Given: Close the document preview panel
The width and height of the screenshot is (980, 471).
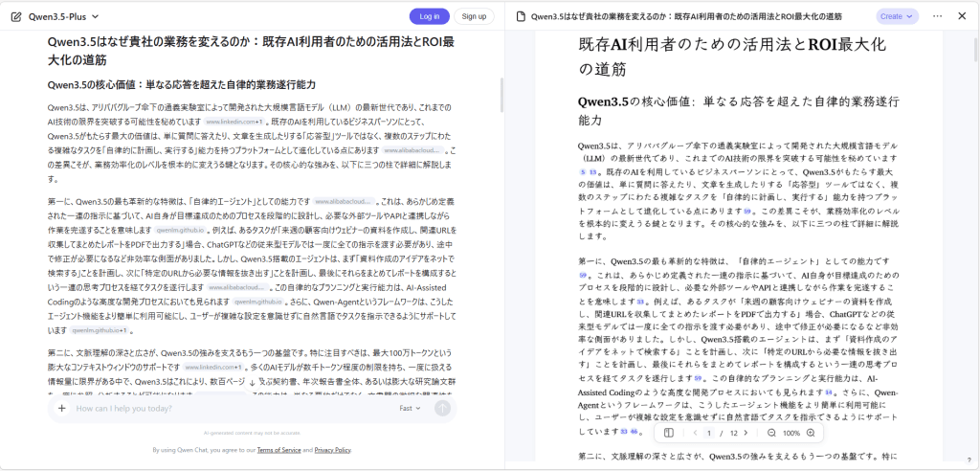Looking at the screenshot, I should pyautogui.click(x=962, y=17).
